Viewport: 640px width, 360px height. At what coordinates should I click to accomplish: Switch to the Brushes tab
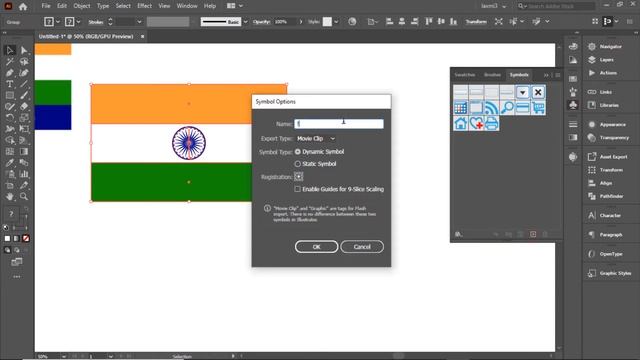coord(492,75)
